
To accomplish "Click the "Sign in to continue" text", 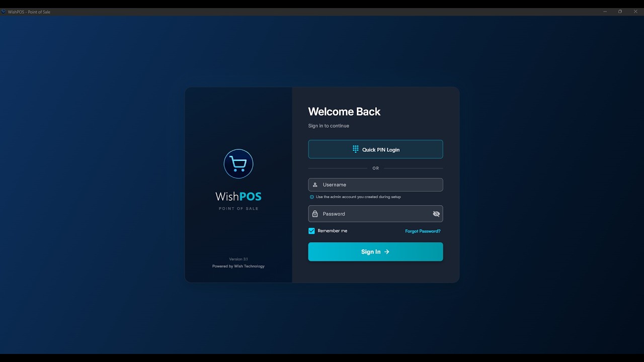I will coord(329,126).
